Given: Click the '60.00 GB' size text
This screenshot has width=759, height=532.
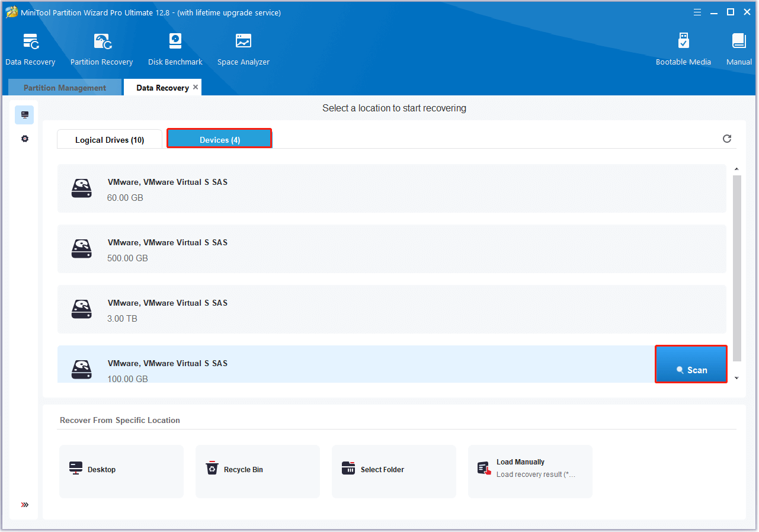Looking at the screenshot, I should pyautogui.click(x=125, y=198).
